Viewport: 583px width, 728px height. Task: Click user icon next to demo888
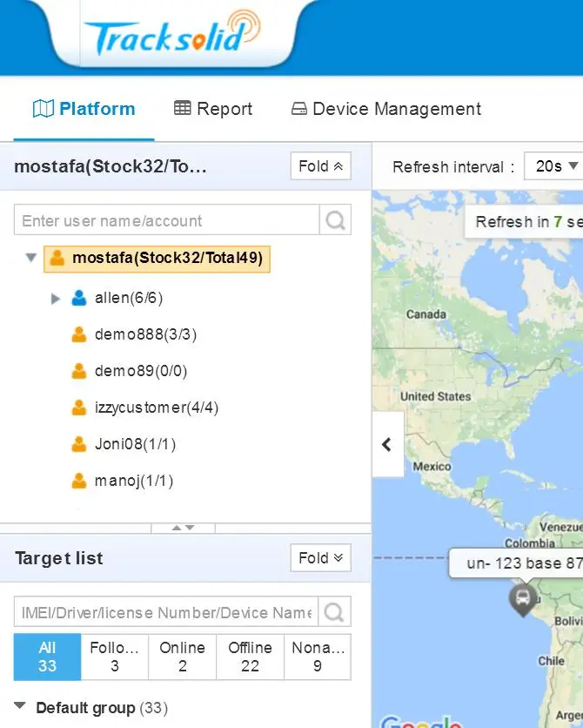(79, 334)
